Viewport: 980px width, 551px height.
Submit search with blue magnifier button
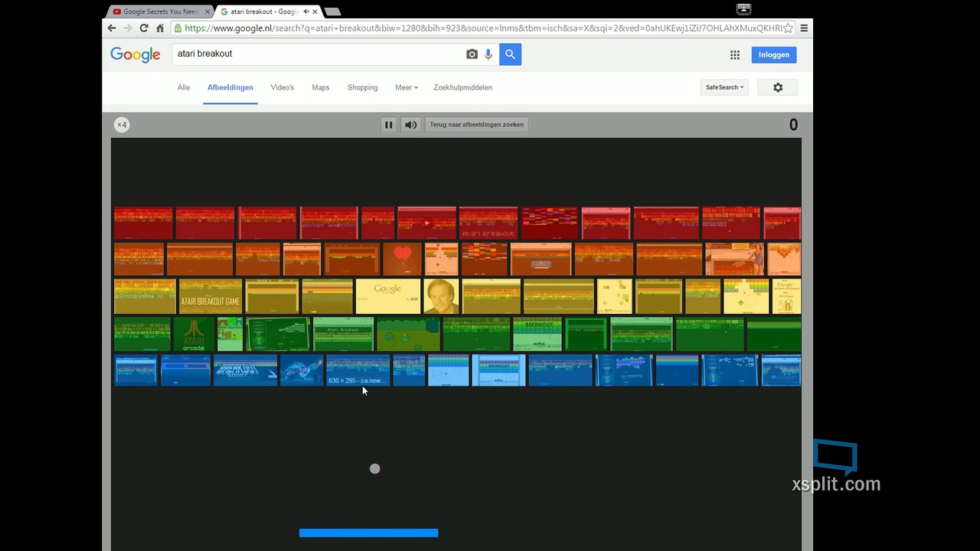pyautogui.click(x=511, y=54)
